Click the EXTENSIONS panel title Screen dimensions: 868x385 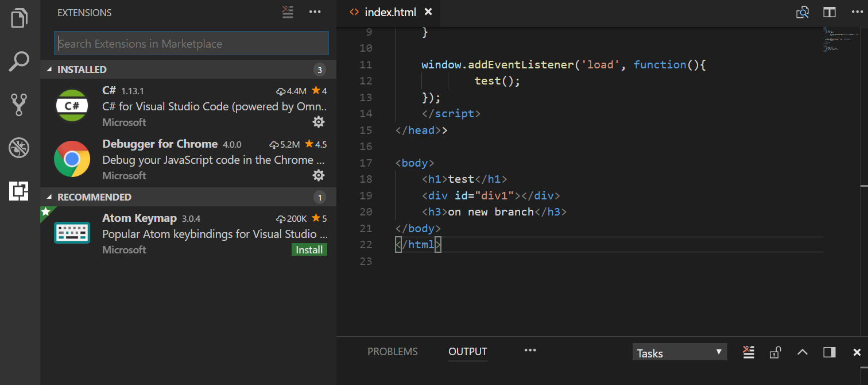[84, 13]
